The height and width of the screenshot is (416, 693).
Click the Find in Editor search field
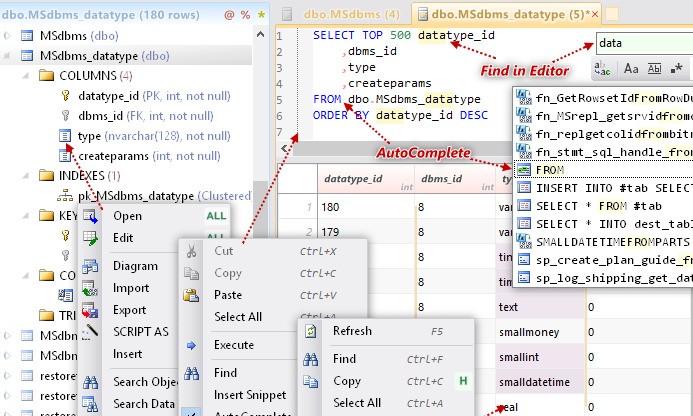pyautogui.click(x=644, y=43)
